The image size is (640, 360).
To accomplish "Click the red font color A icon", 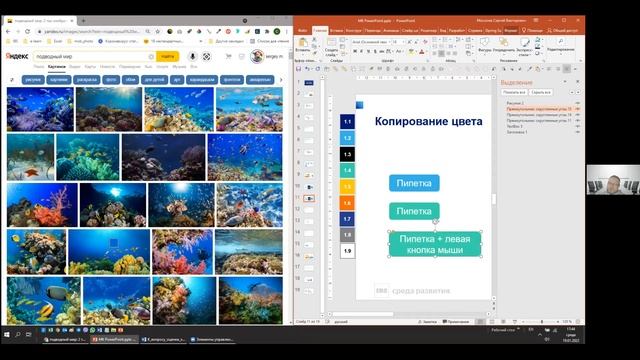I will coord(422,51).
